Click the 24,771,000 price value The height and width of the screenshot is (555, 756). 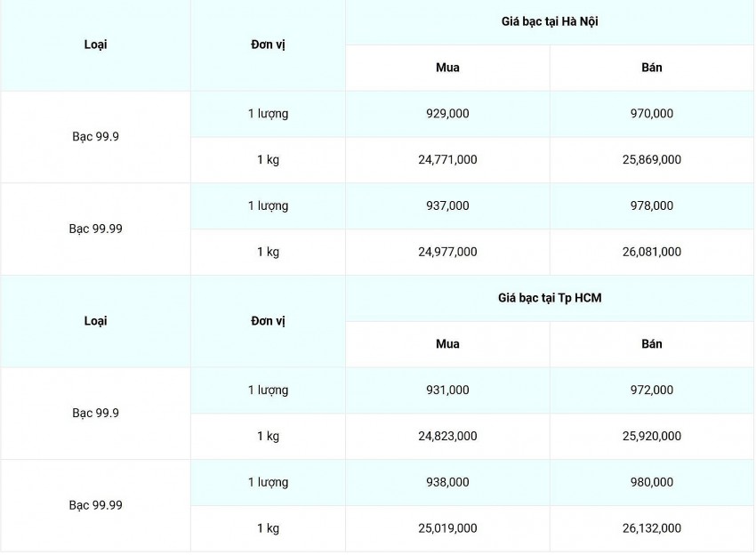(447, 160)
